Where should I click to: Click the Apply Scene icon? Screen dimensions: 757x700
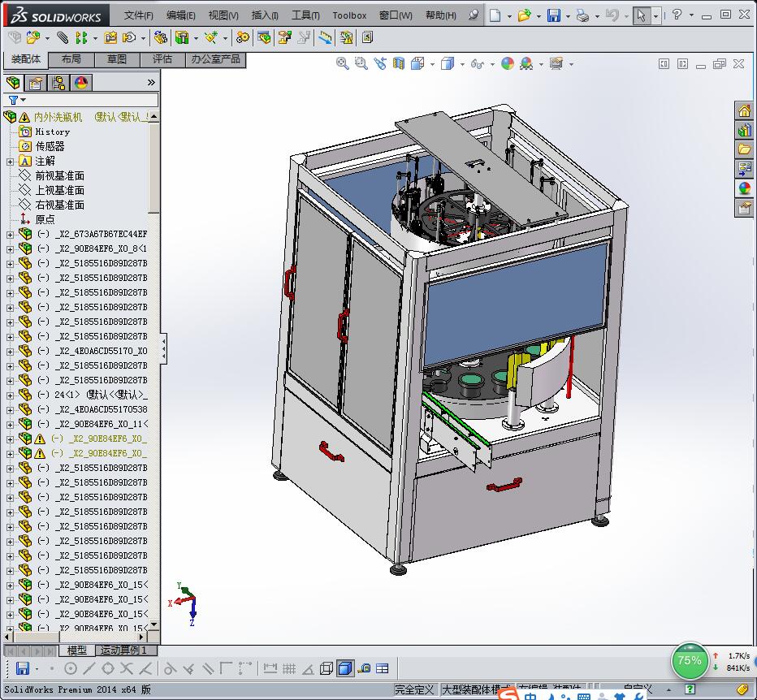click(526, 63)
